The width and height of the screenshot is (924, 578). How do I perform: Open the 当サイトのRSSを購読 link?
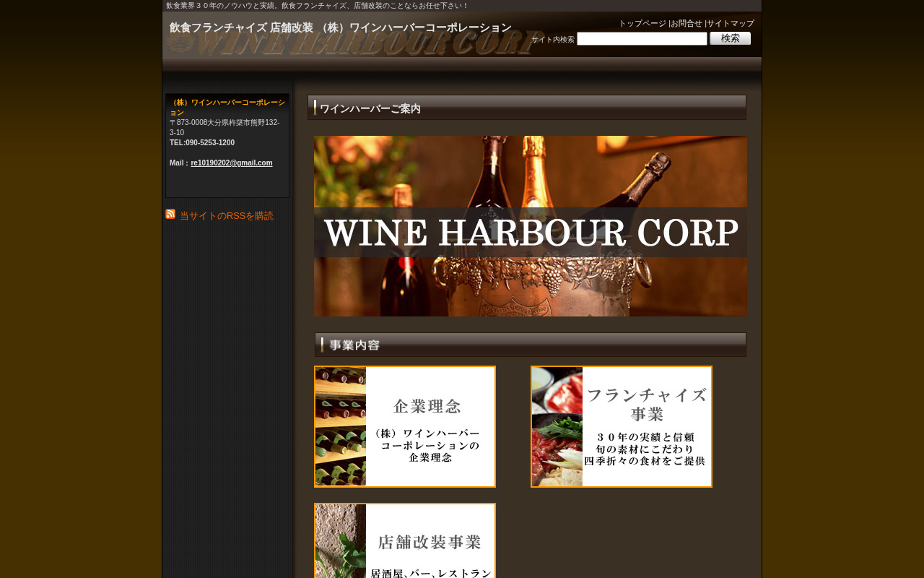click(227, 216)
